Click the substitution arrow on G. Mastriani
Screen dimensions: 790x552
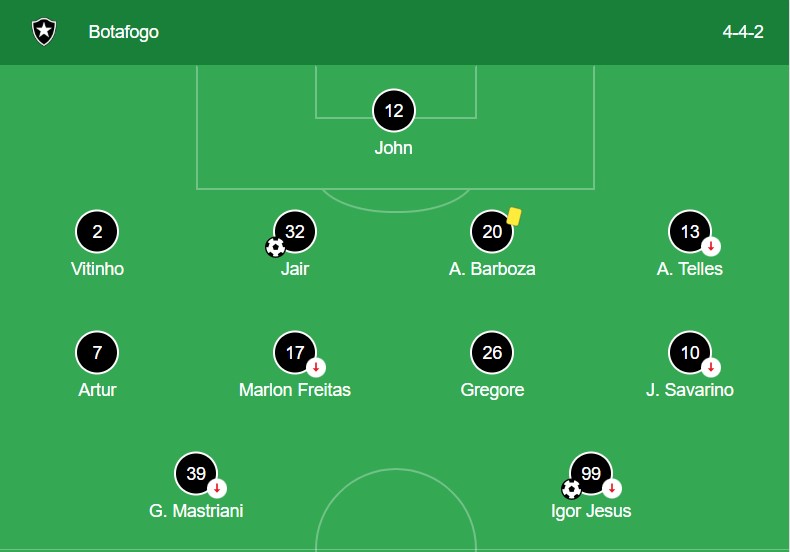(x=217, y=488)
